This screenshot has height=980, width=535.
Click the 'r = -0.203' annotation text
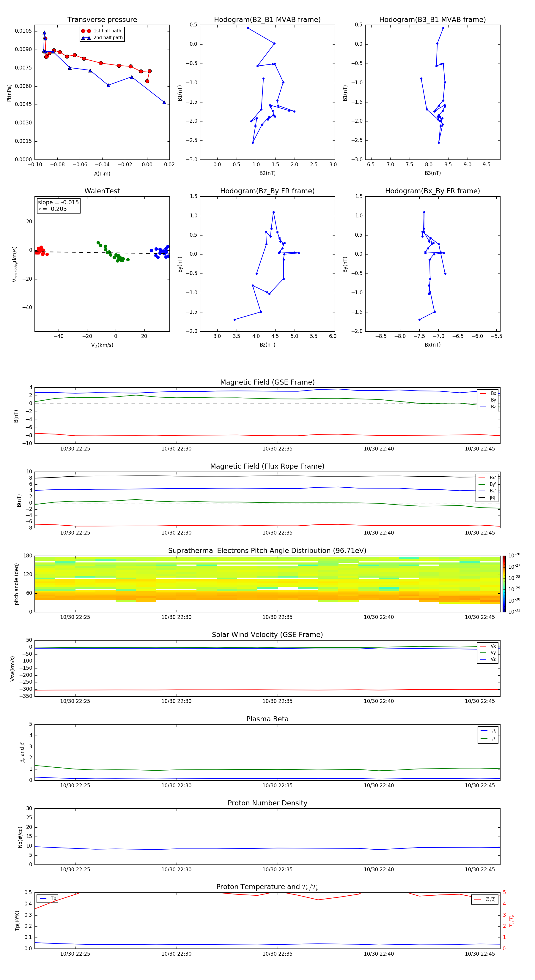coord(53,209)
